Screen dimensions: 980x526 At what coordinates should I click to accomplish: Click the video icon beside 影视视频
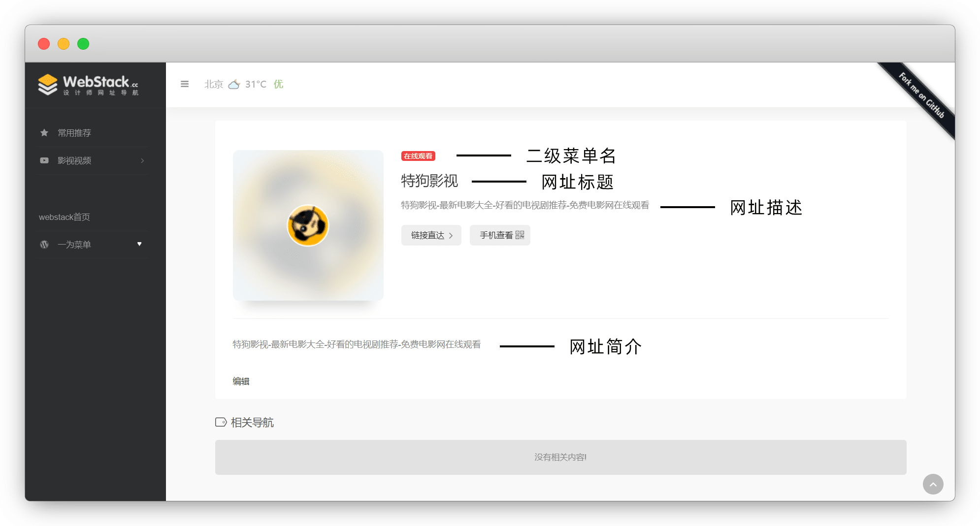44,160
